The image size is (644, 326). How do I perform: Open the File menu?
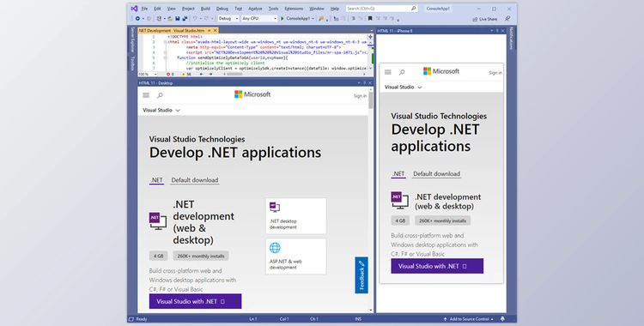tap(144, 9)
